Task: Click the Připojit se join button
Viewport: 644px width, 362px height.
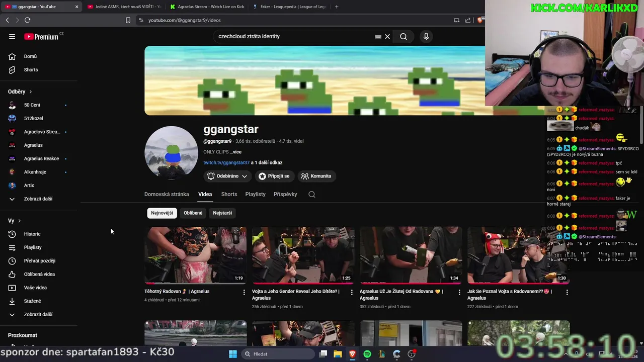Action: [x=274, y=176]
